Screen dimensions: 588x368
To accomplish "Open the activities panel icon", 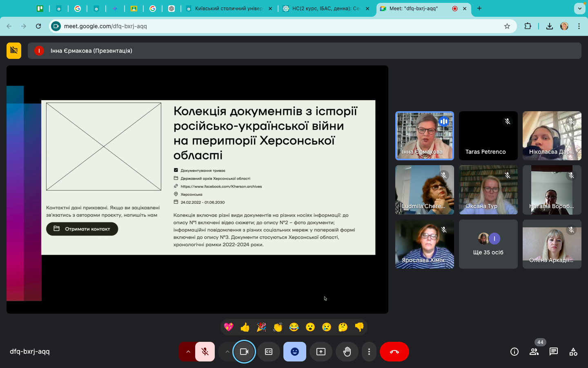I will point(573,352).
